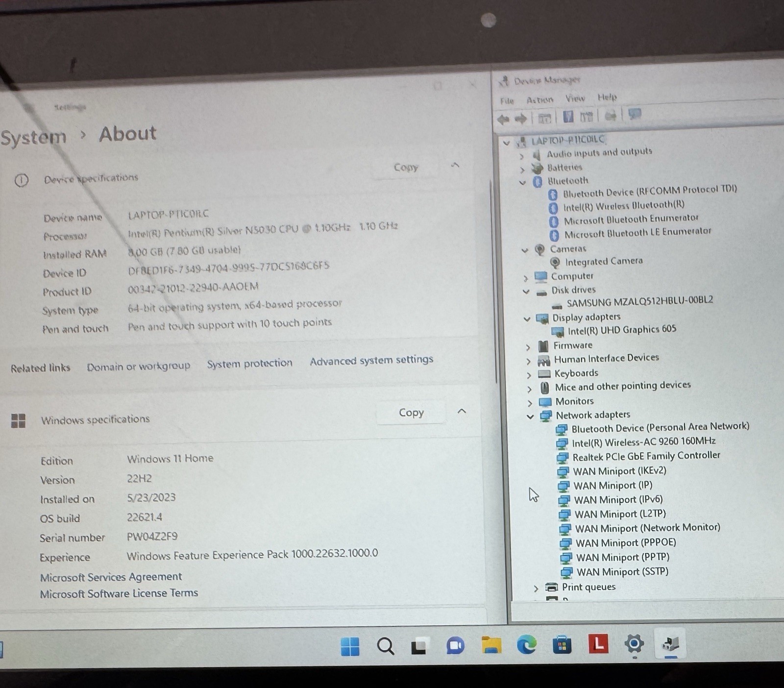This screenshot has height=688, width=784.
Task: Select Microsoft Bluetooth Enumerator entry
Action: click(x=631, y=219)
